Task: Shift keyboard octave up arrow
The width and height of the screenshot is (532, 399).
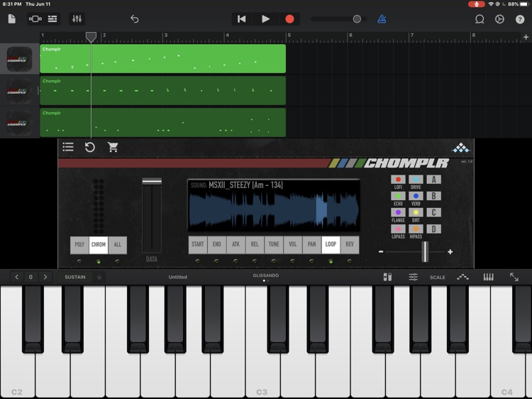Action: coord(45,277)
